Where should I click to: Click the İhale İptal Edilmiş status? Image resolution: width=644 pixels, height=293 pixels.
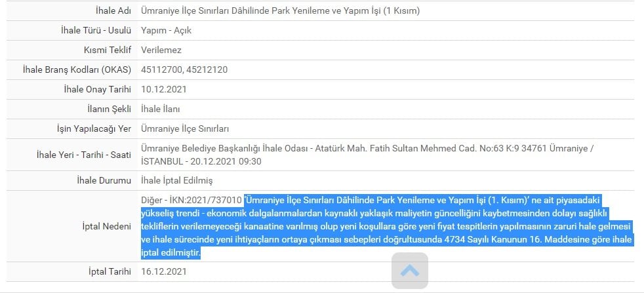pyautogui.click(x=177, y=180)
